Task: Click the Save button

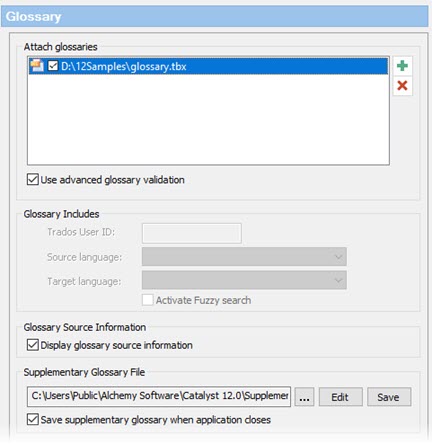Action: (389, 397)
